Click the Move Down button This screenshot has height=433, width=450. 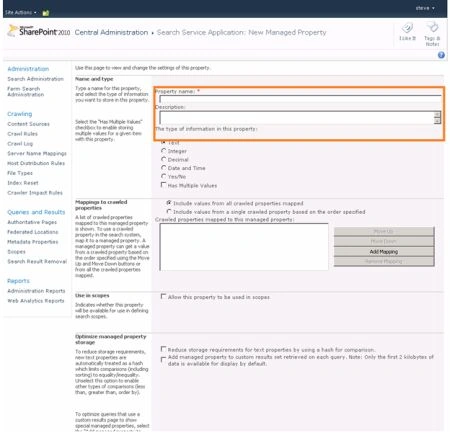384,241
